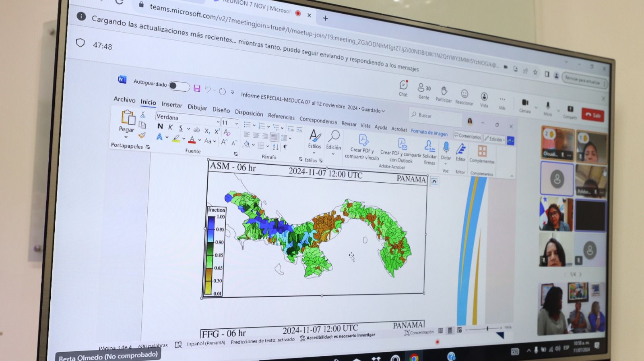The image size is (644, 361).
Task: Open the Comentarios pane button
Action: 468,136
